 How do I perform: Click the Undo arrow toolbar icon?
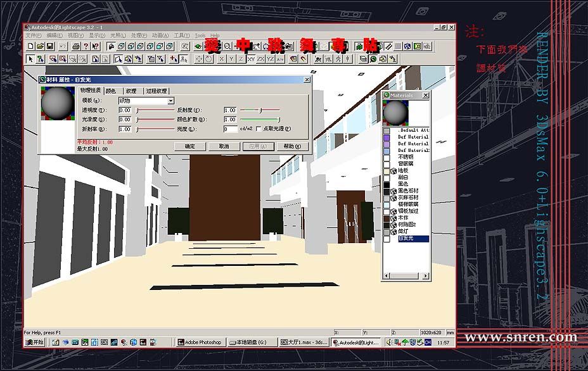63,46
